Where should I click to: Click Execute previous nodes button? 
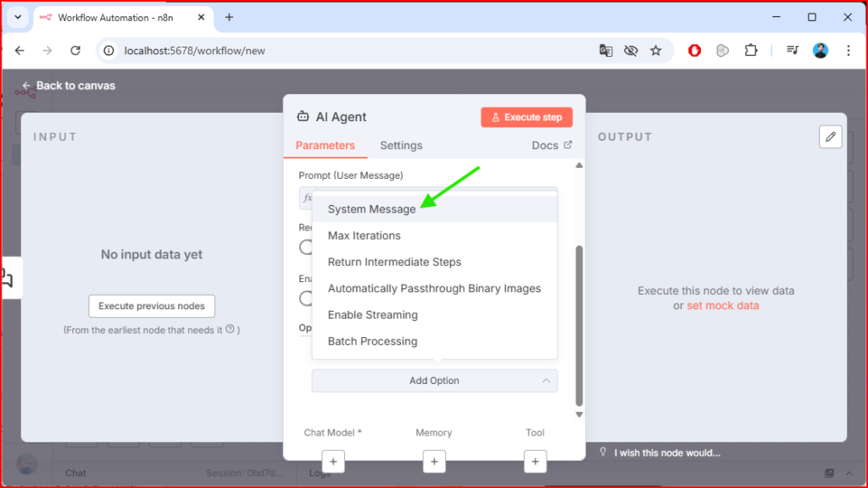(152, 306)
